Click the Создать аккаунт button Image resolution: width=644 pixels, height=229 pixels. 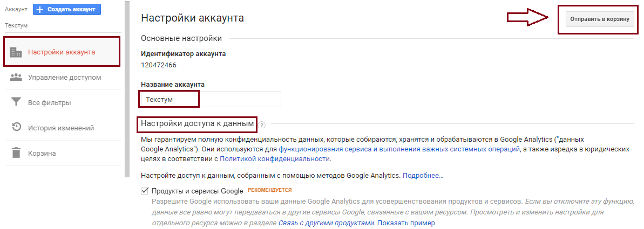[x=67, y=9]
